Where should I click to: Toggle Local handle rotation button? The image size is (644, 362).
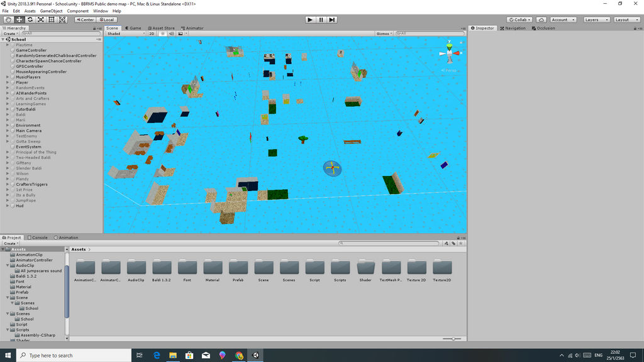107,19
